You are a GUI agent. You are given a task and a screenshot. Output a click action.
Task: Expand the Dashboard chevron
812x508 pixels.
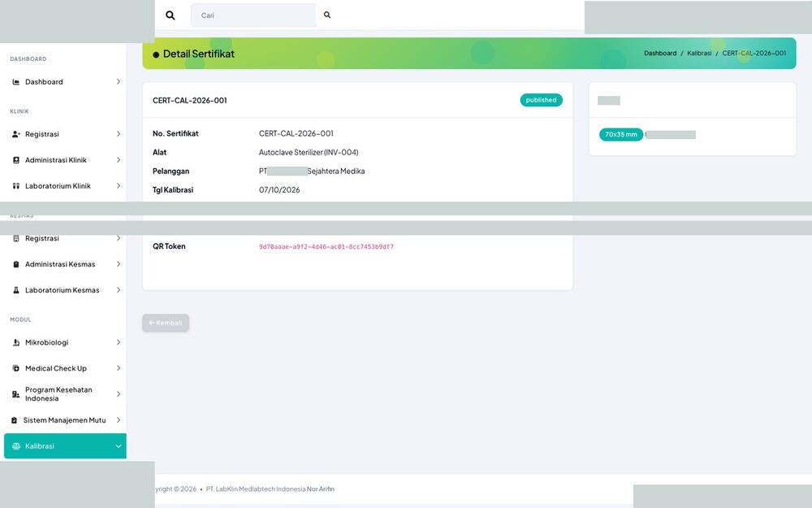[x=118, y=82]
